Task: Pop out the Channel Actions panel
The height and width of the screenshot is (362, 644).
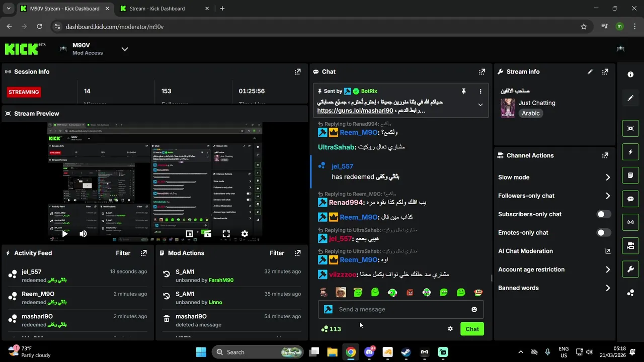Action: [605, 156]
